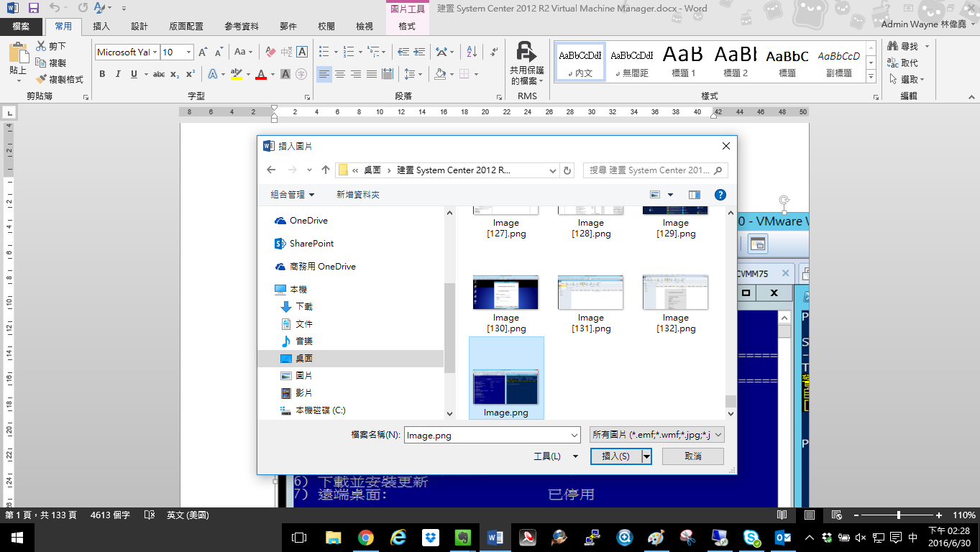The height and width of the screenshot is (552, 980).
Task: Switch to the References (參考資料) ribbon tab
Action: [x=242, y=27]
